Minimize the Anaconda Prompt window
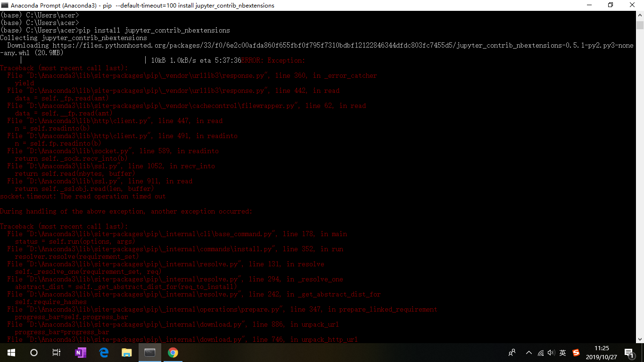 [589, 5]
